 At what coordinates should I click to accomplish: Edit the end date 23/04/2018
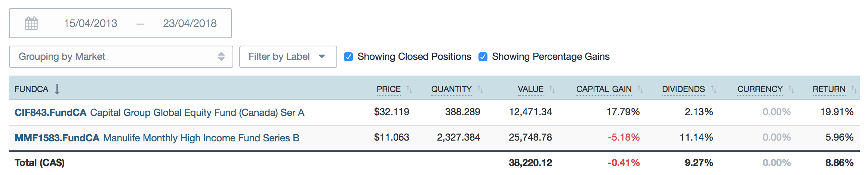click(190, 23)
